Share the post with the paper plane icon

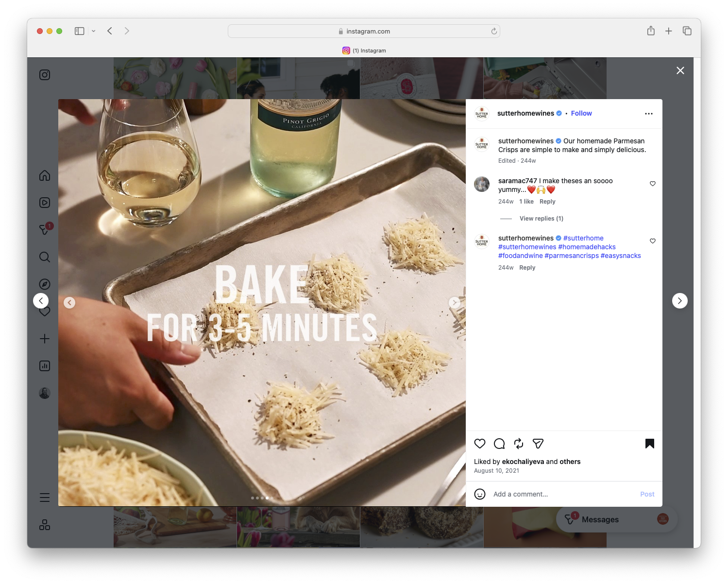538,444
